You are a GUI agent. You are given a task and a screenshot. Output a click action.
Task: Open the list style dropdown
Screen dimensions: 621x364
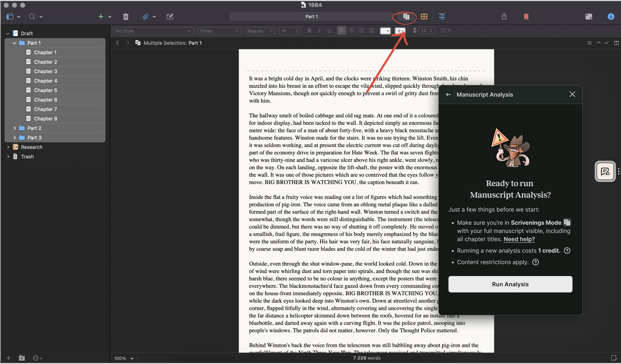coord(445,31)
